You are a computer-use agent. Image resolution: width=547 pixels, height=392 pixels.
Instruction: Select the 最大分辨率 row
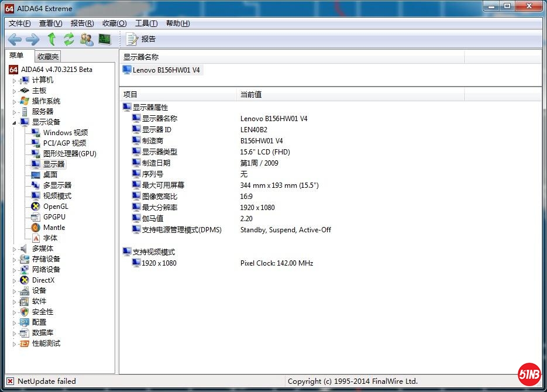(159, 208)
